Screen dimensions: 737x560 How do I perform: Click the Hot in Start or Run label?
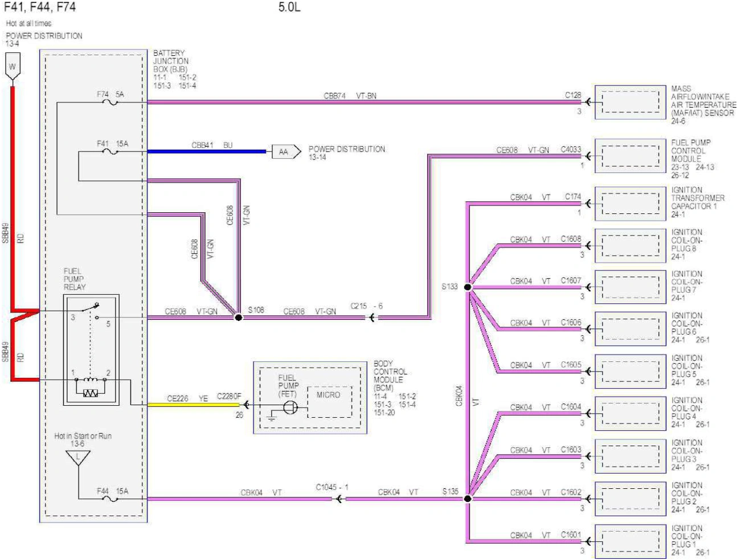click(x=83, y=436)
